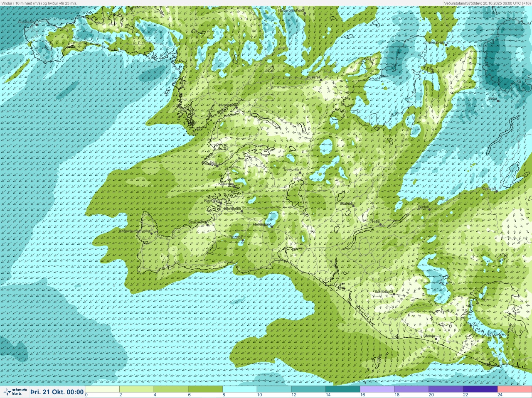Select the Keflavíkurflugvöllur station dot
Image resolution: width=532 pixels, height=398 pixels.
coord(152,233)
